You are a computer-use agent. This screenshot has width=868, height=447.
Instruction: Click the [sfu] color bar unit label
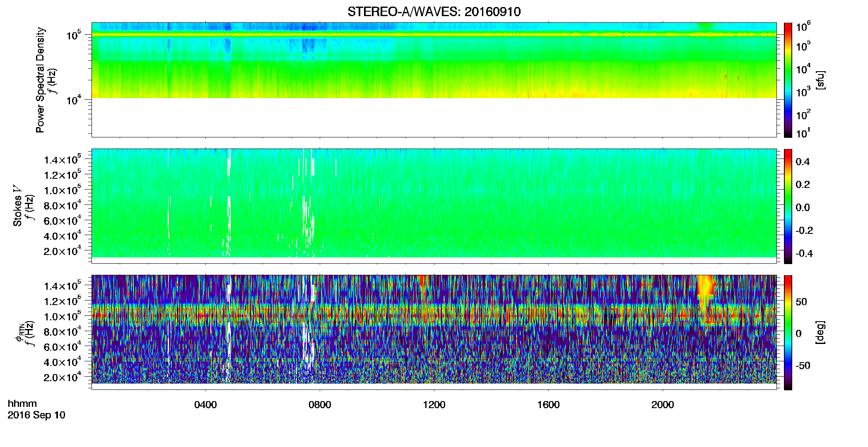(x=820, y=80)
